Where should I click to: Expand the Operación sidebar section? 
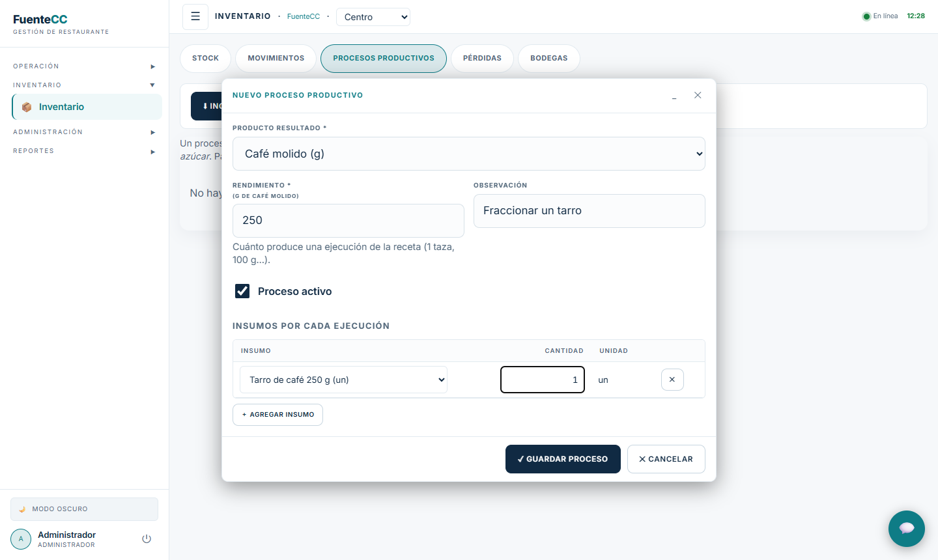pyautogui.click(x=84, y=66)
